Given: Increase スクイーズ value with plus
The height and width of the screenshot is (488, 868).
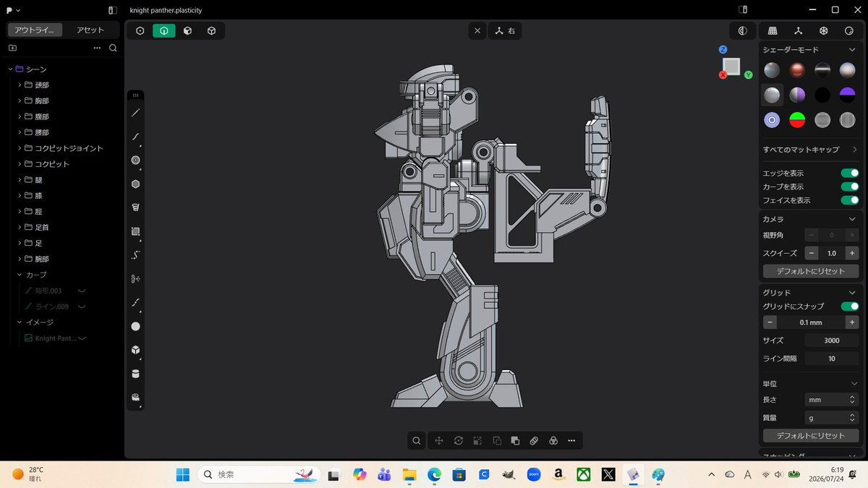Looking at the screenshot, I should tap(852, 253).
